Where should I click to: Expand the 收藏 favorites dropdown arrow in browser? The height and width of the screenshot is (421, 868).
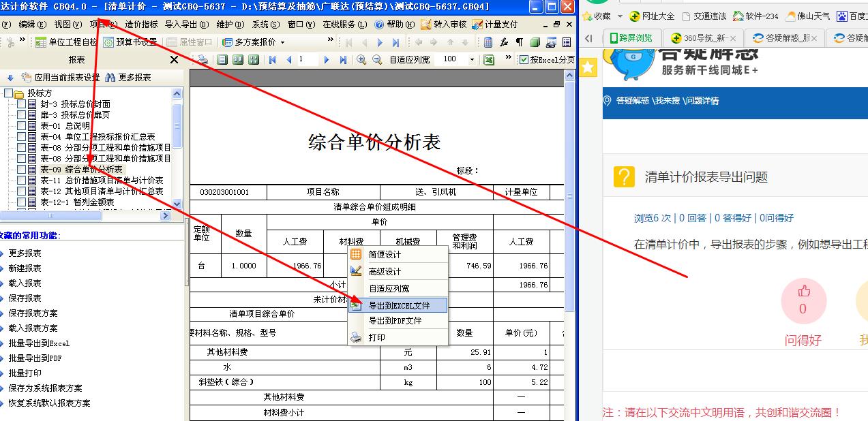coord(620,16)
